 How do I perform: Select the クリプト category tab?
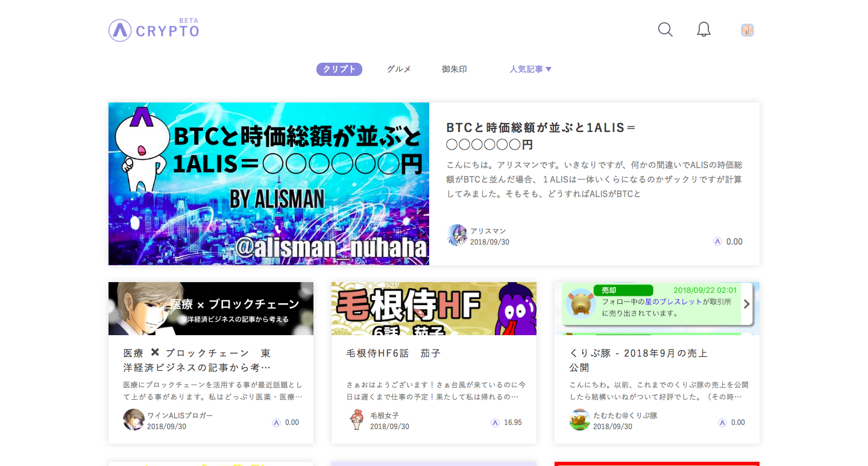click(339, 69)
